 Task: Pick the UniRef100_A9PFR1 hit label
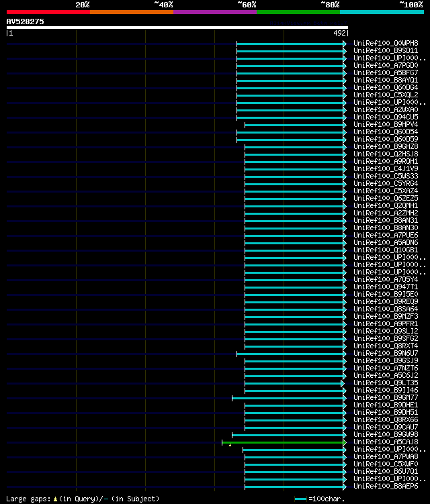(386, 324)
